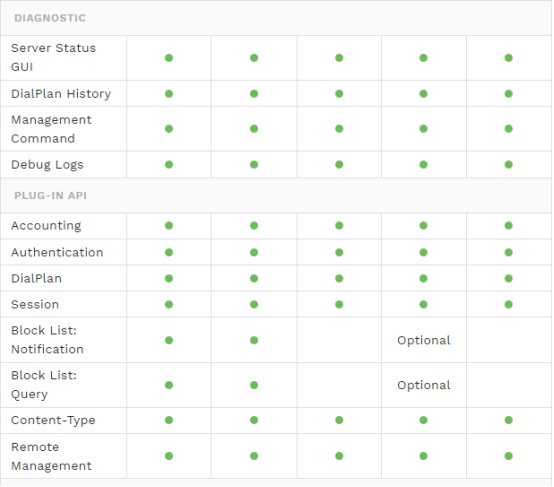Click the first column dot for Block List: Query
Image resolution: width=554 pixels, height=487 pixels.
point(169,386)
